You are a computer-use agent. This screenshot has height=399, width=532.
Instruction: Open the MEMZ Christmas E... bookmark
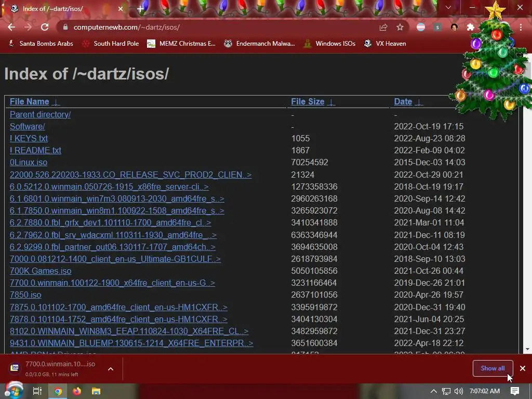point(181,44)
